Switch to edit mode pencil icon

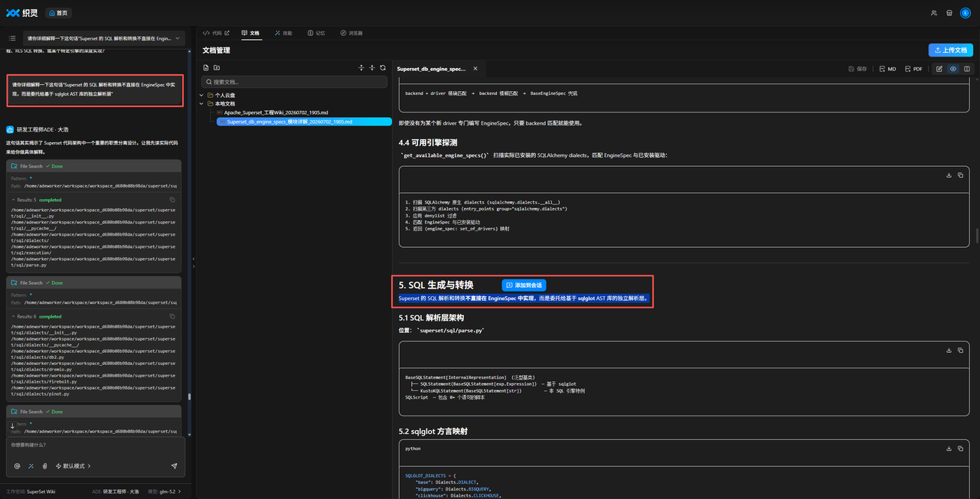click(939, 69)
